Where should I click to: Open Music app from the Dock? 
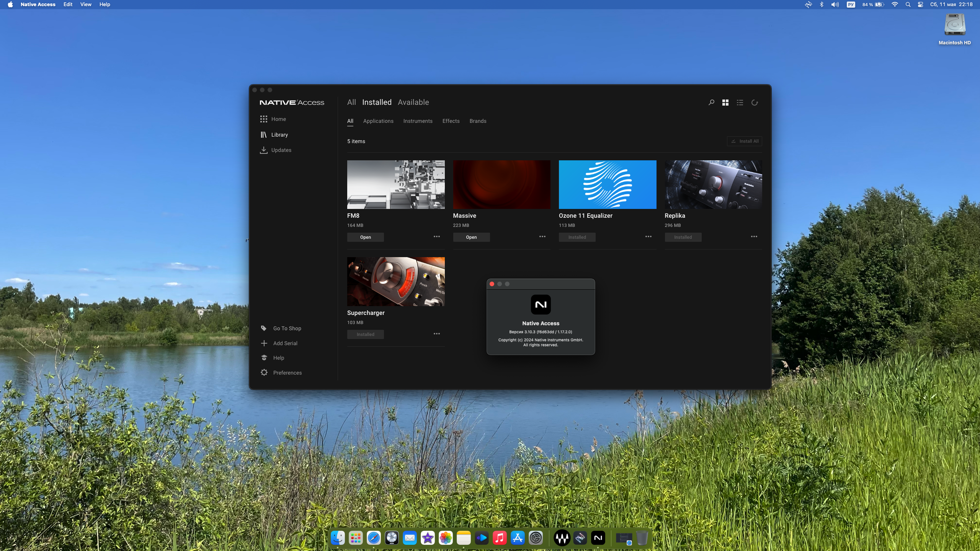pyautogui.click(x=500, y=538)
